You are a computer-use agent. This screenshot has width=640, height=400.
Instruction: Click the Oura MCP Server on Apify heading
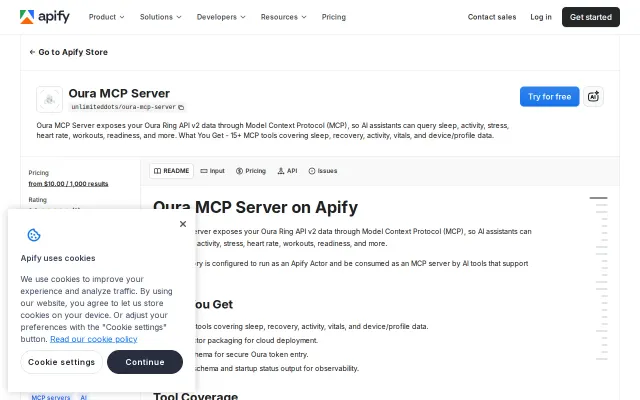256,207
